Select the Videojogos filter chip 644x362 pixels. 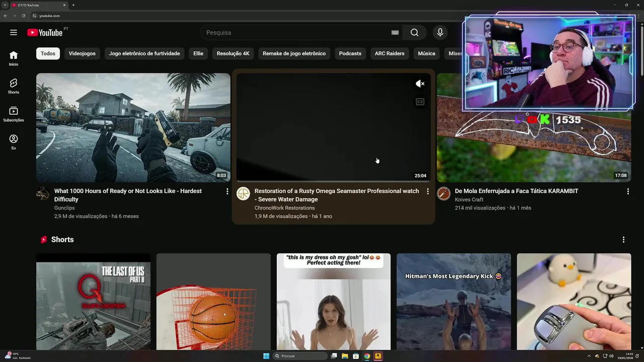coord(82,53)
